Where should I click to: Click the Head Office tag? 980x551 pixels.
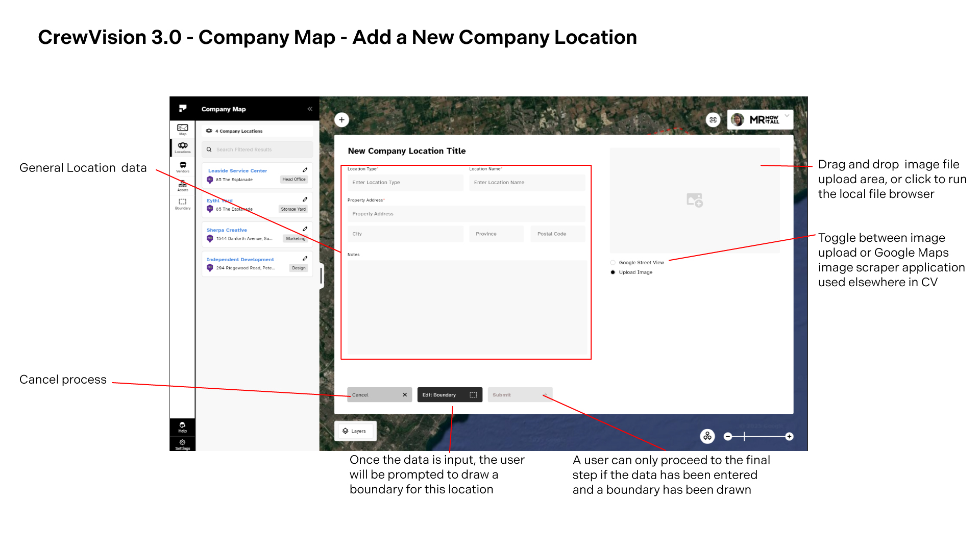click(x=294, y=180)
